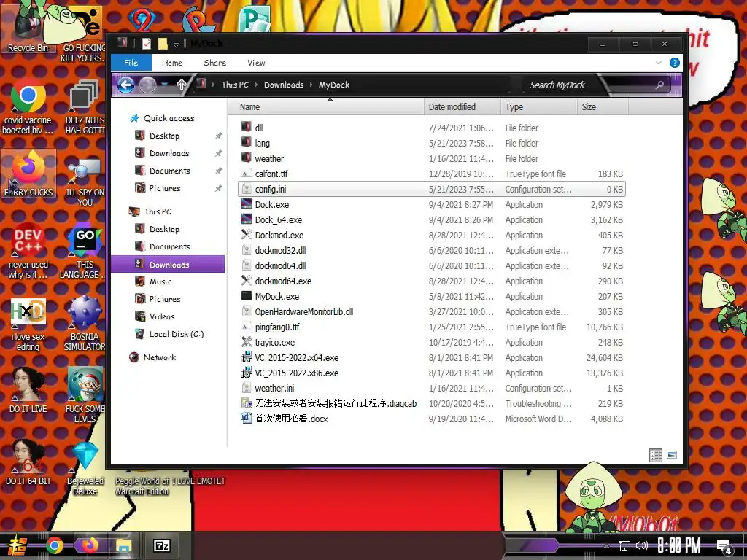Viewport: 747px width, 560px height.
Task: Select dockmod64.exe tools icon
Action: (x=247, y=281)
